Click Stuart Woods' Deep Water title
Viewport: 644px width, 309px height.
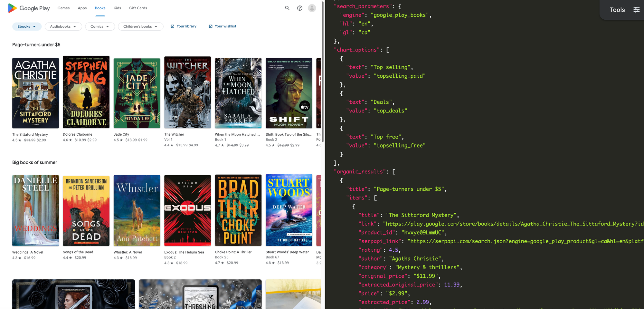pos(287,252)
